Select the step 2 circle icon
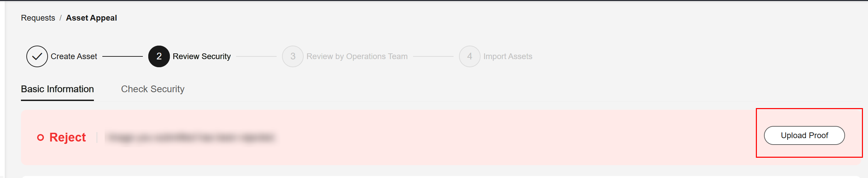The image size is (868, 178). [x=159, y=56]
